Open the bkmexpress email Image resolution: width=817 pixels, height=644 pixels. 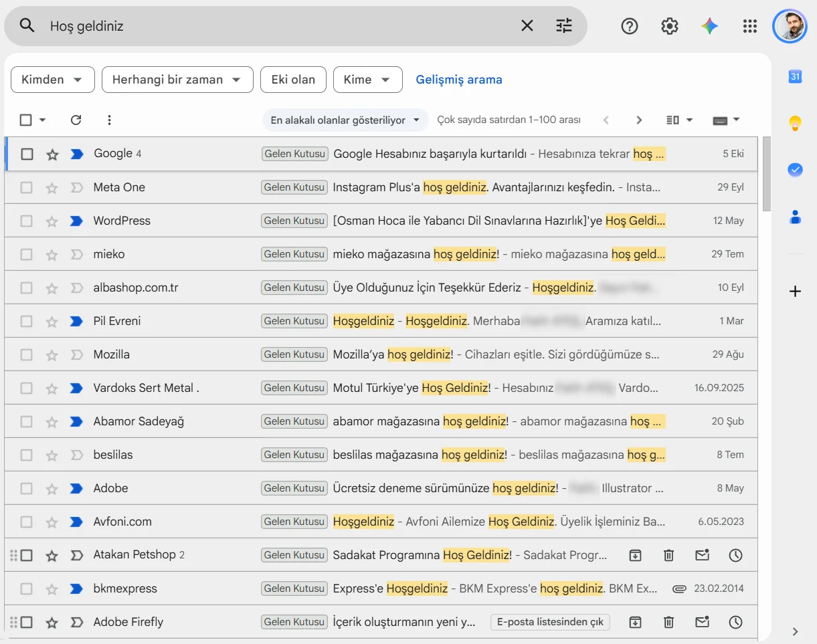(381, 588)
